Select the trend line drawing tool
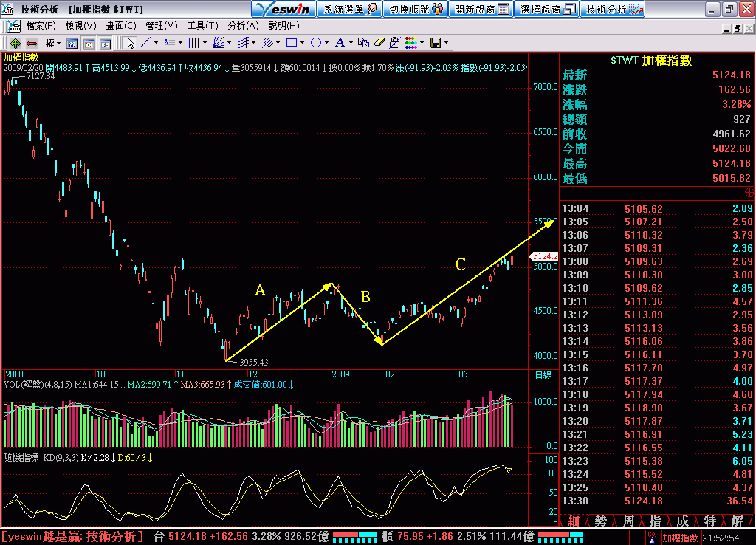756x545 pixels. [145, 43]
